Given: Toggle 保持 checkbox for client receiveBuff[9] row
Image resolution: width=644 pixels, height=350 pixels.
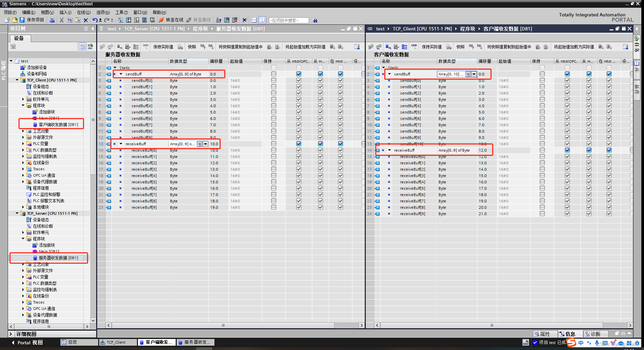Looking at the screenshot, I should [542, 214].
